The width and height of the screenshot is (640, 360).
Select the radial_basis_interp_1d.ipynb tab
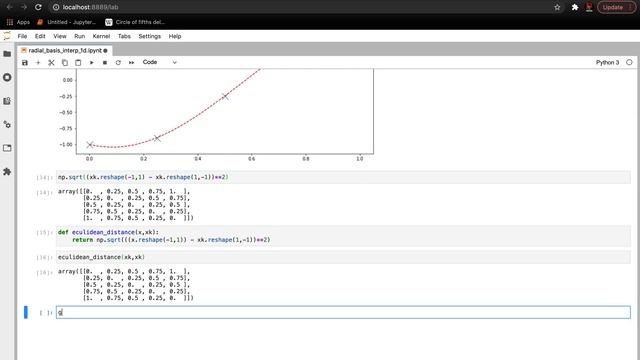click(x=64, y=50)
